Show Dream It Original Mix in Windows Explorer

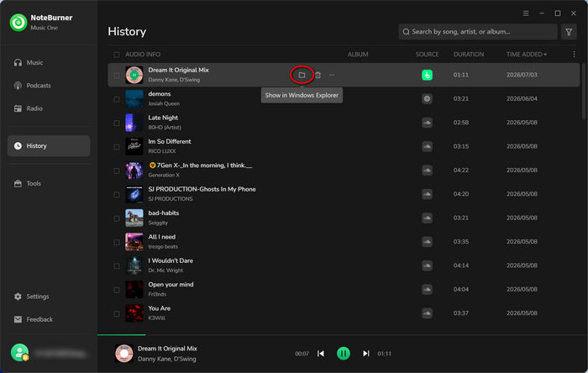(302, 75)
